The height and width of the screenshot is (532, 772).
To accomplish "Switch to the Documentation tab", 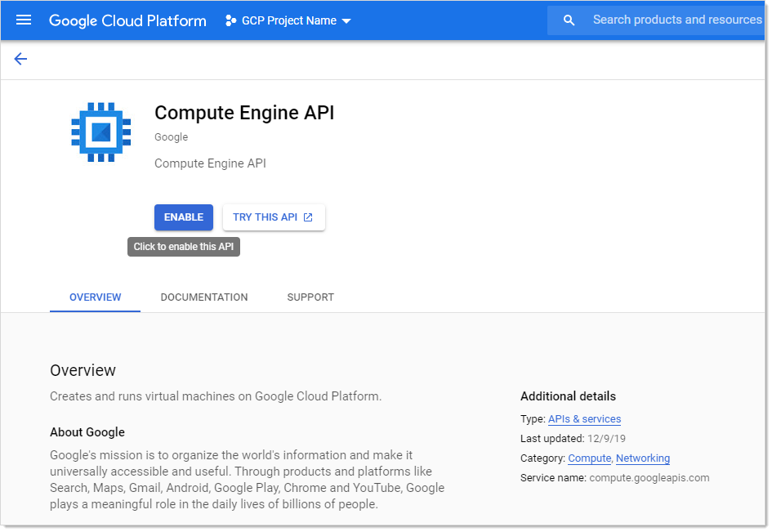I will (204, 297).
